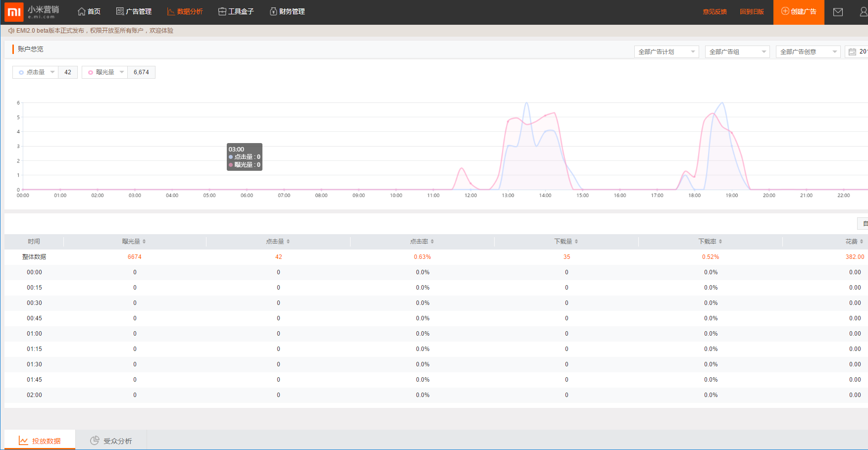Viewport: 868px width, 450px height.
Task: Select the 投放数据 tab
Action: click(x=40, y=441)
